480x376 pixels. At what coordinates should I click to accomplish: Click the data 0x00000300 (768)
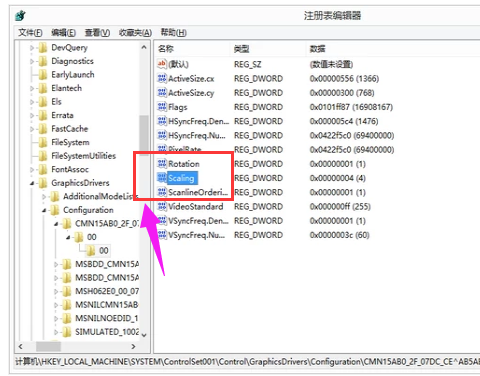[x=342, y=93]
